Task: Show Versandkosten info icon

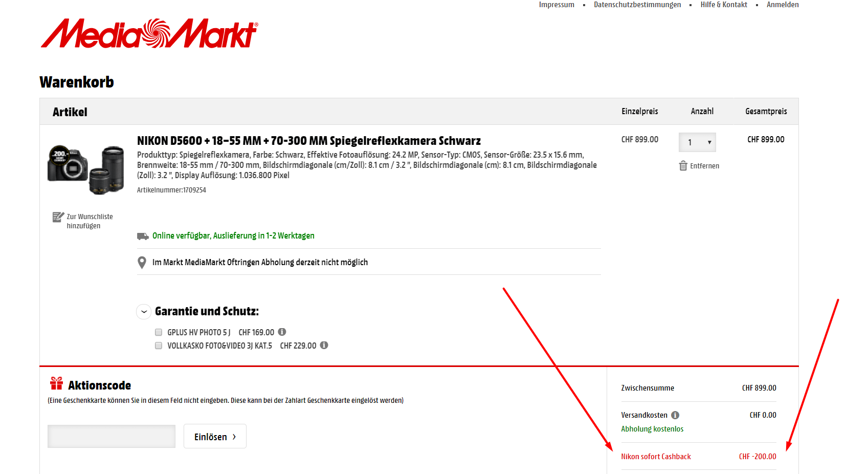Action: click(675, 415)
